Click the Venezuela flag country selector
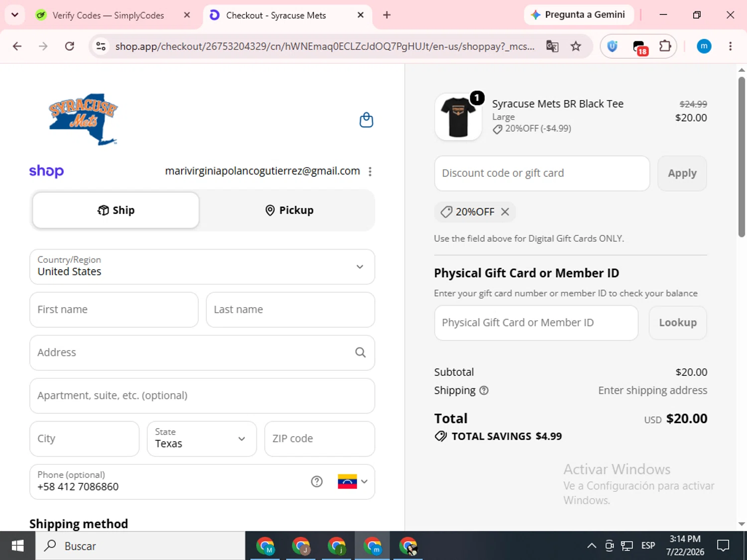Screen dimensions: 747x560 pyautogui.click(x=353, y=481)
